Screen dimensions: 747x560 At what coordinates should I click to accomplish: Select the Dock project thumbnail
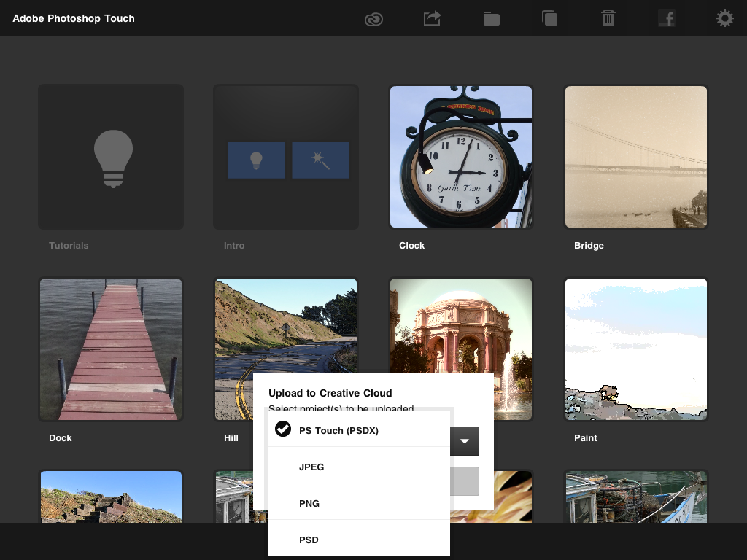tap(111, 349)
